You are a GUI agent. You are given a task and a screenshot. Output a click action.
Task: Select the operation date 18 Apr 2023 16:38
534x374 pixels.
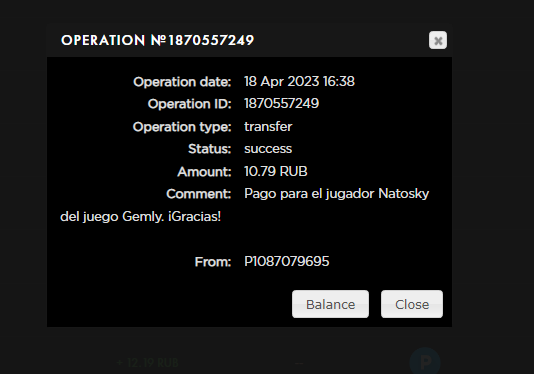coord(299,81)
